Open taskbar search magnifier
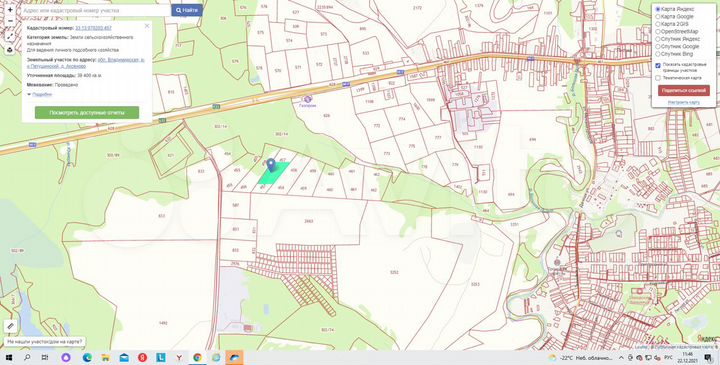Image resolution: width=720 pixels, height=365 pixels. click(x=27, y=358)
